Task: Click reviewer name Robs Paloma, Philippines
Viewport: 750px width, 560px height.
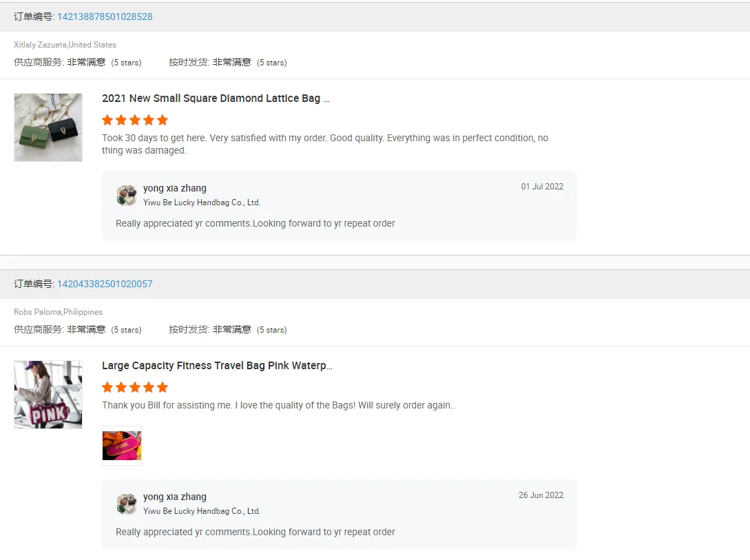Action: pos(58,312)
